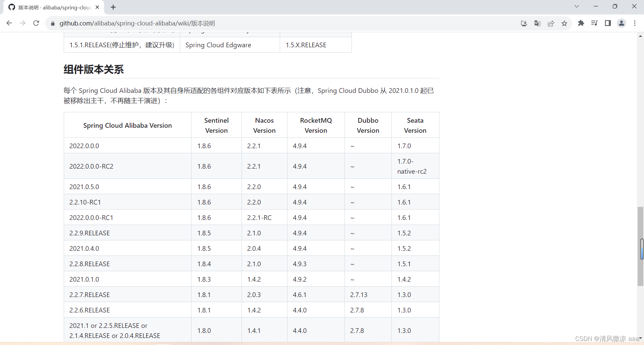Click the Dubbo Version column header
The image size is (644, 345).
[368, 125]
